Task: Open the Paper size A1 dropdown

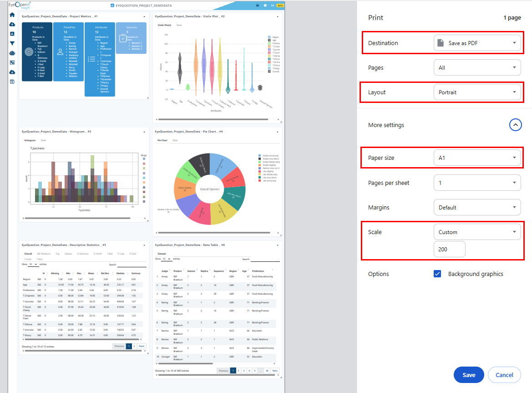Action: (x=477, y=158)
